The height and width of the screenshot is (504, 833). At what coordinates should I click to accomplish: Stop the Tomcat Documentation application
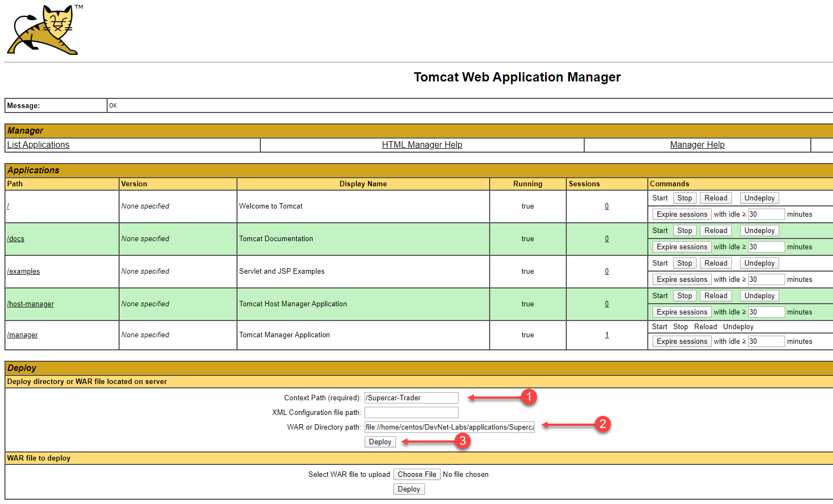click(685, 231)
